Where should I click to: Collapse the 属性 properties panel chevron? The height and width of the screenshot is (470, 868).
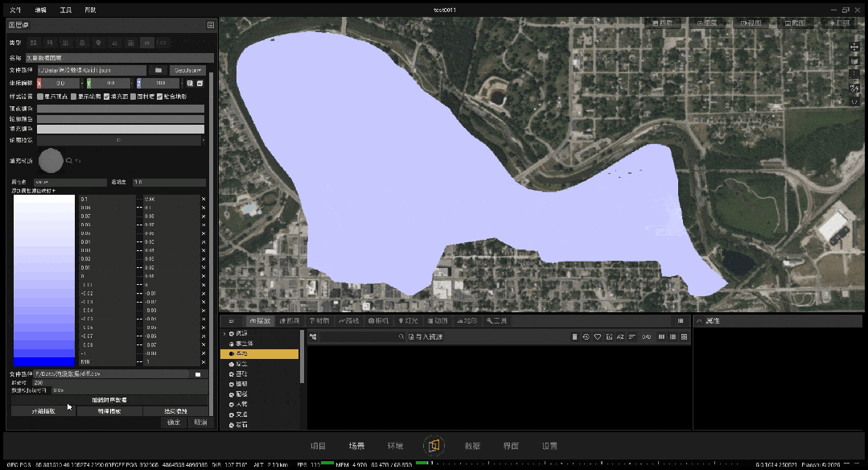click(699, 321)
